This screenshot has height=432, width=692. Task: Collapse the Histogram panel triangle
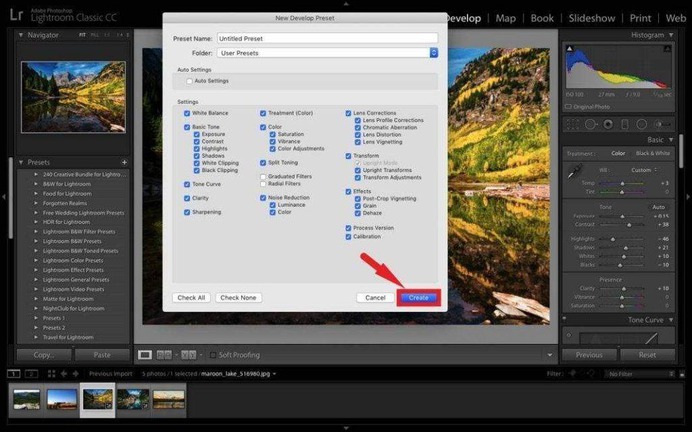(x=671, y=35)
